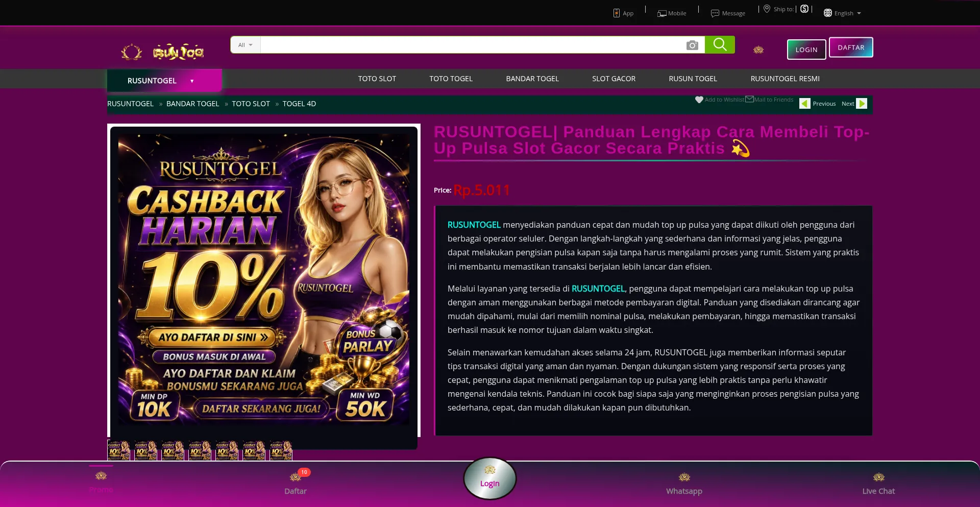Open the SLOT GACOR menu

[x=614, y=79]
